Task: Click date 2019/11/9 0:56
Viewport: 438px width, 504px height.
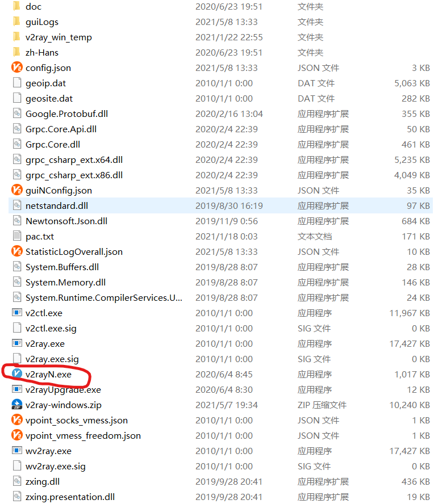Action: pyautogui.click(x=226, y=221)
